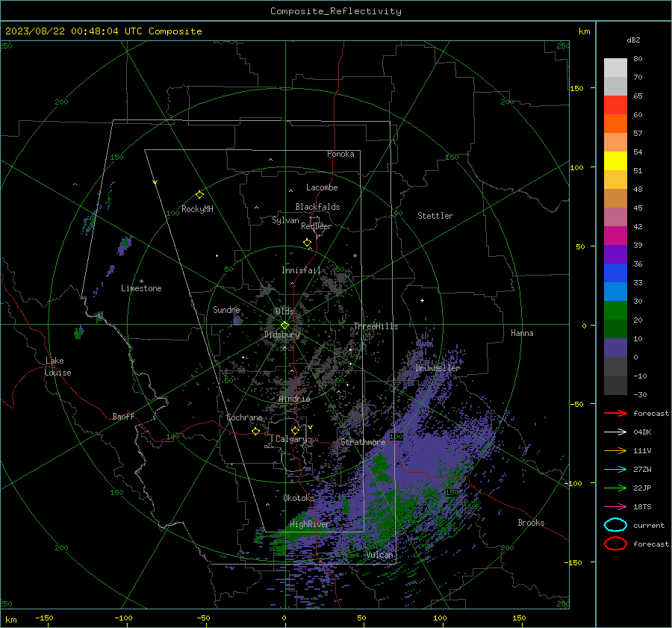The height and width of the screenshot is (628, 672).
Task: Click the km unit label at top right
Action: click(x=584, y=31)
